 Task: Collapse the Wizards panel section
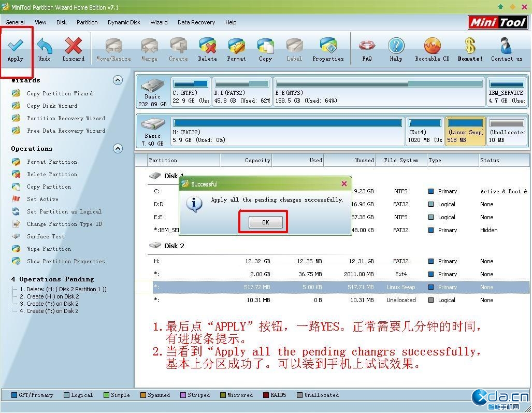click(118, 80)
